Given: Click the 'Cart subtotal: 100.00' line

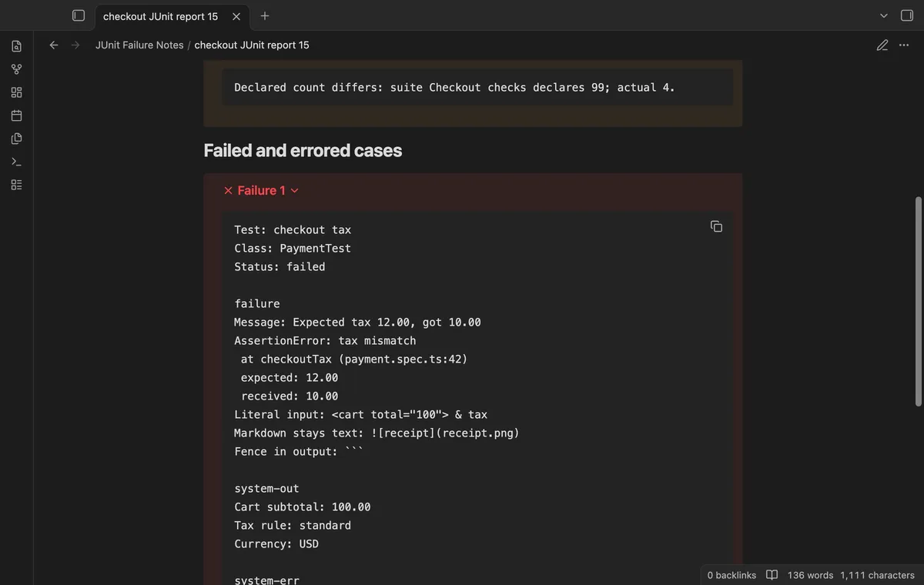Looking at the screenshot, I should click(x=303, y=507).
